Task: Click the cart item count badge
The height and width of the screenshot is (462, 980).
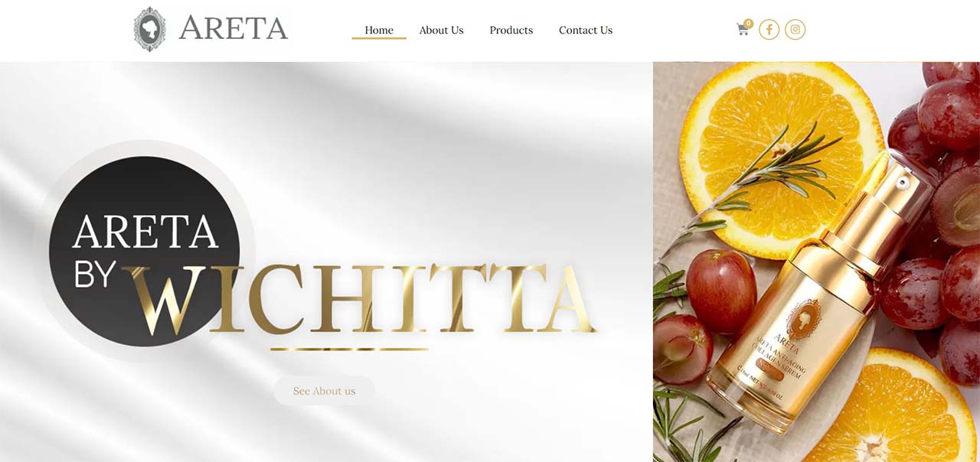Action: pyautogui.click(x=748, y=24)
